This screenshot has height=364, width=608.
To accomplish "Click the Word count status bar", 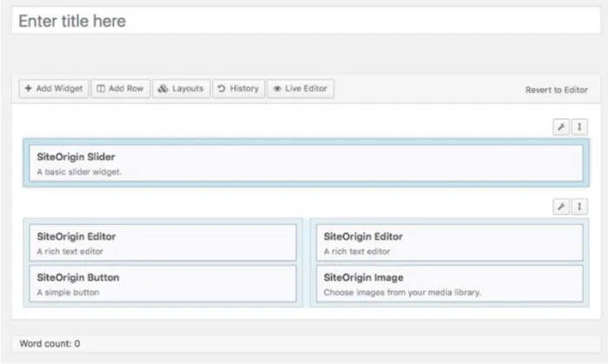I will click(303, 344).
